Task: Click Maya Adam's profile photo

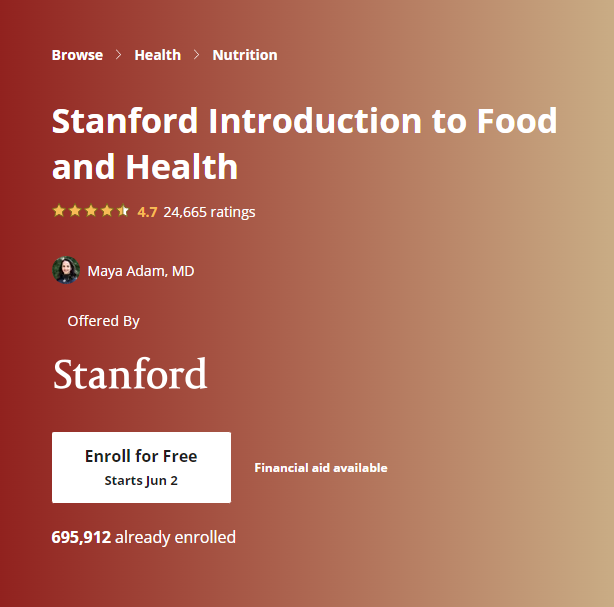Action: 66,270
